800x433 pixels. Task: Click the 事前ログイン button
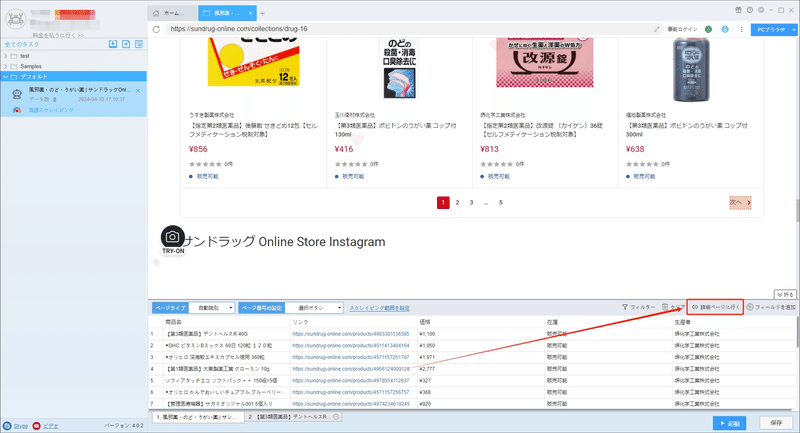pyautogui.click(x=682, y=29)
